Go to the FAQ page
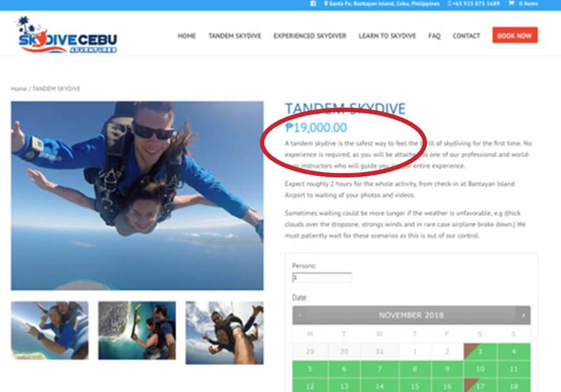Screen dimensions: 561x392 tap(434, 36)
